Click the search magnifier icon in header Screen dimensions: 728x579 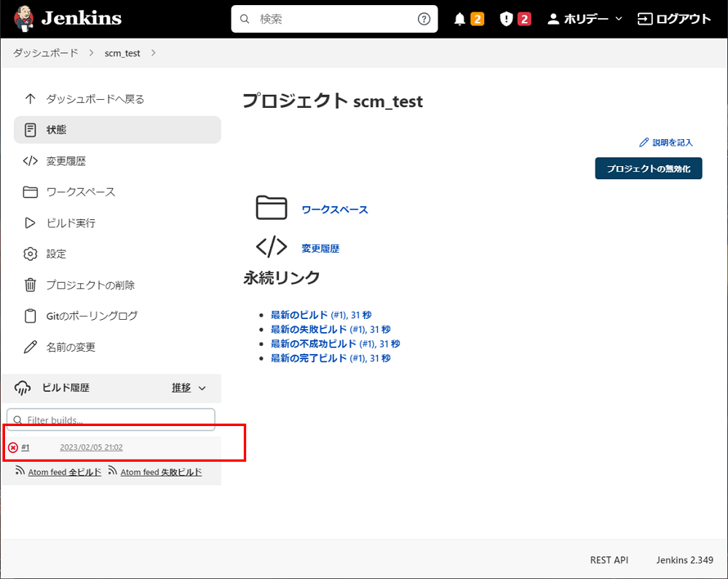[x=244, y=19]
